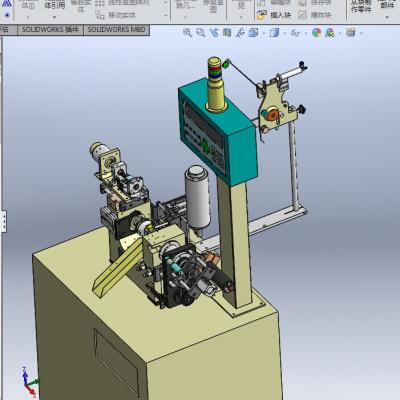Toggle the Section View tool

(227, 32)
